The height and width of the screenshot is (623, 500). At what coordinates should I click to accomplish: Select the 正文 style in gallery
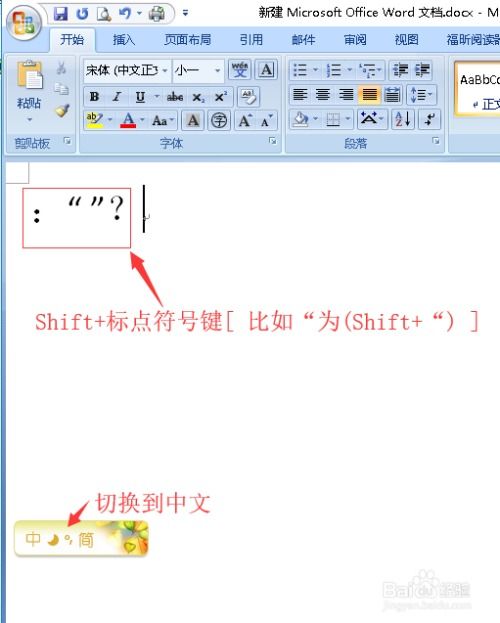[x=478, y=90]
